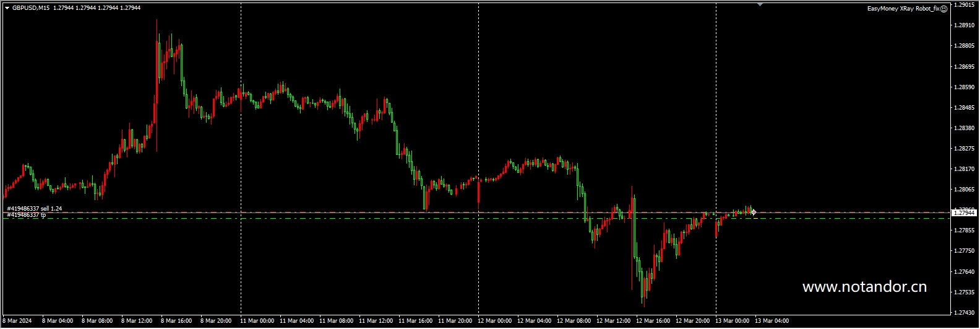Click the 1.27855 price axis label

point(965,230)
